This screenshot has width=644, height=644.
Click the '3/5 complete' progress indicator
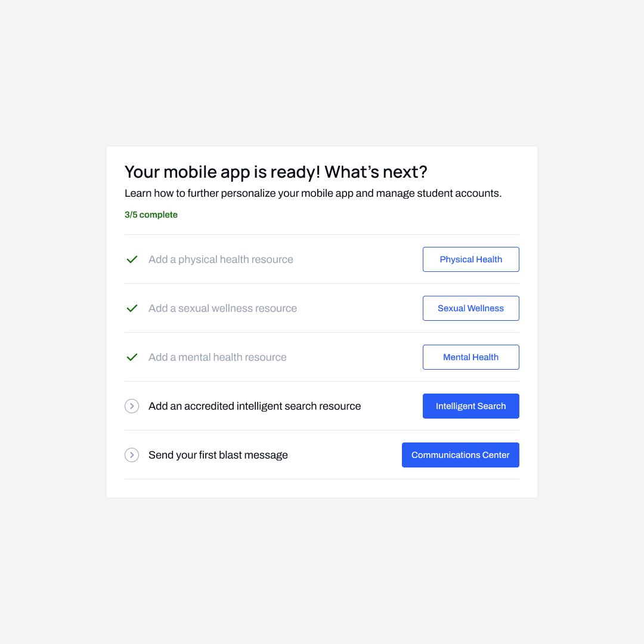[151, 215]
